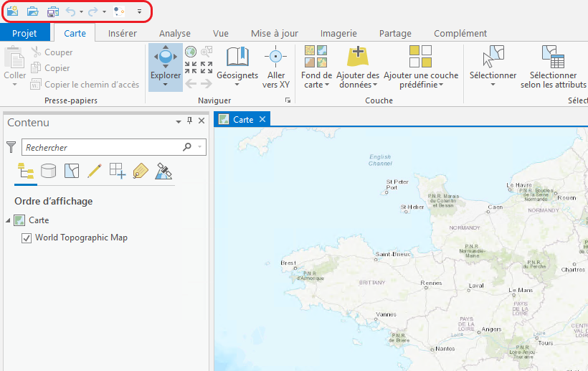Image resolution: width=588 pixels, height=371 pixels.
Task: Click the Sélectionner tool icon
Action: click(493, 57)
